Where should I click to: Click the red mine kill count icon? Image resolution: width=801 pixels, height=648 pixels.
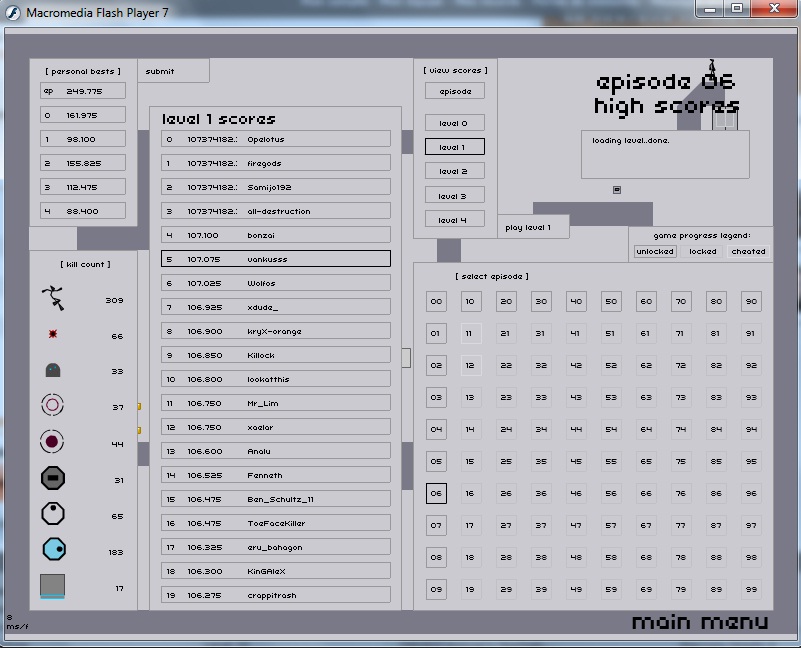52,334
